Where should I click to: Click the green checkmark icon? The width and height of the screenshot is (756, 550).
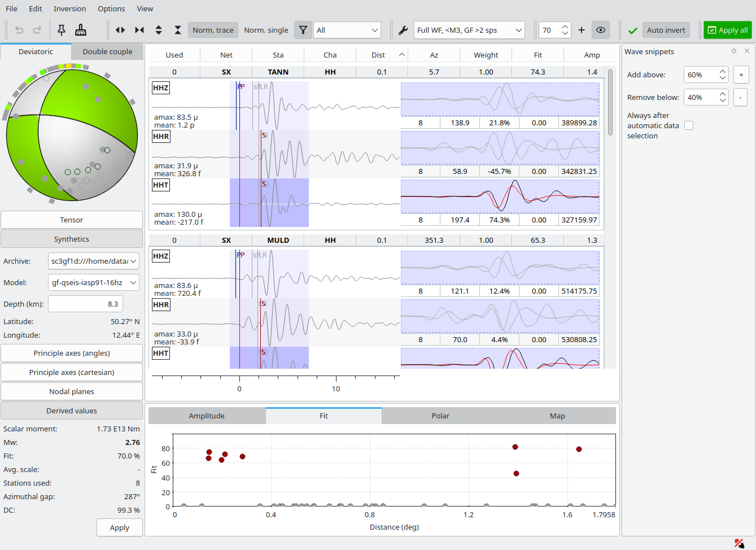632,30
